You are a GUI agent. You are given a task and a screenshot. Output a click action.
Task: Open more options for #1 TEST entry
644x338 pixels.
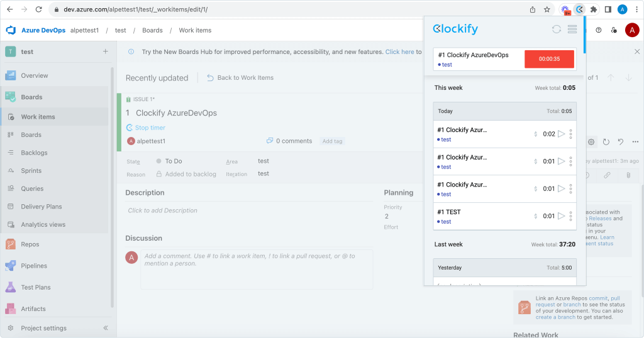click(571, 215)
